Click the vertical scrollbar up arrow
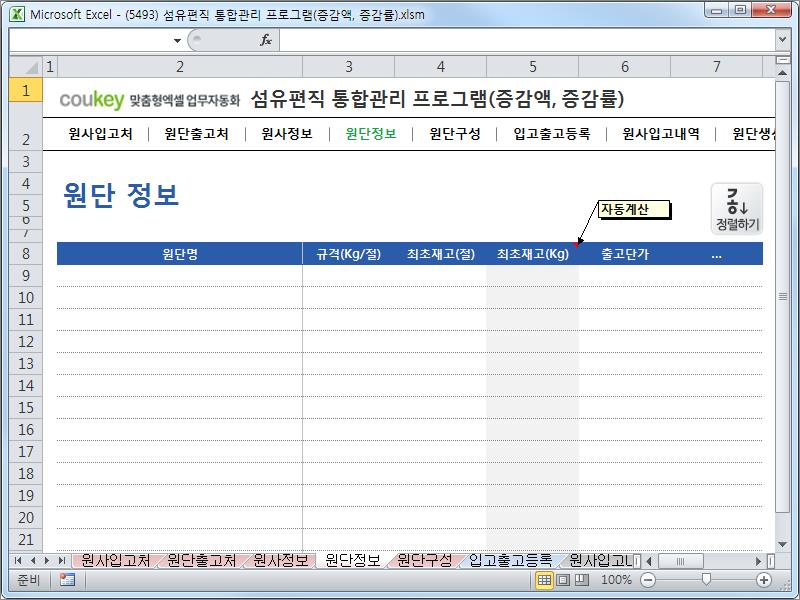800x600 pixels. coord(782,73)
